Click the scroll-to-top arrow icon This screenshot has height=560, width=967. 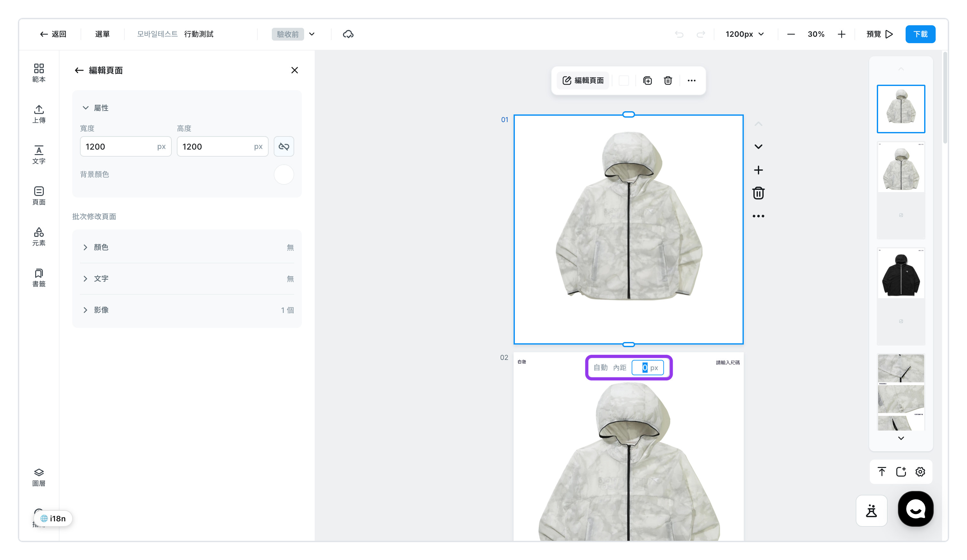882,472
